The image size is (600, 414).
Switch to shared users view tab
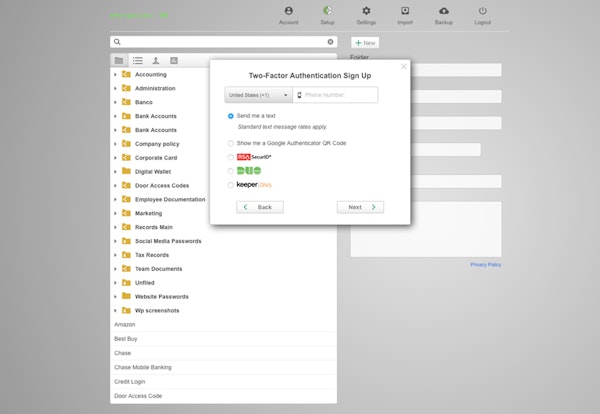[156, 60]
